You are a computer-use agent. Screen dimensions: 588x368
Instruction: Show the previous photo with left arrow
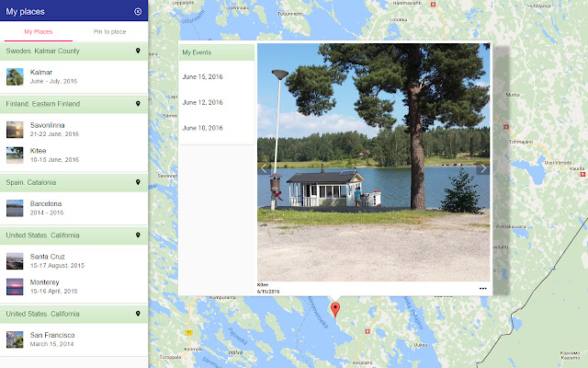click(x=264, y=168)
